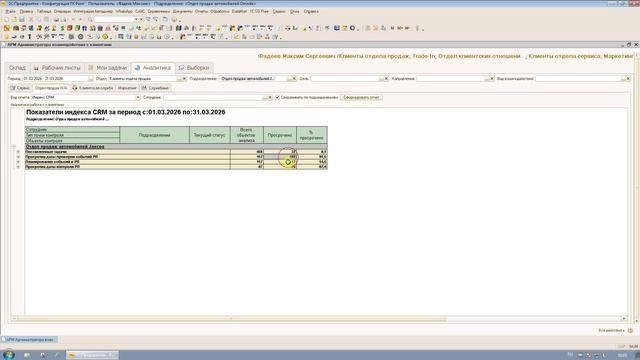This screenshot has width=640, height=360.
Task: Click the Направление input field
Action: pos(450,78)
